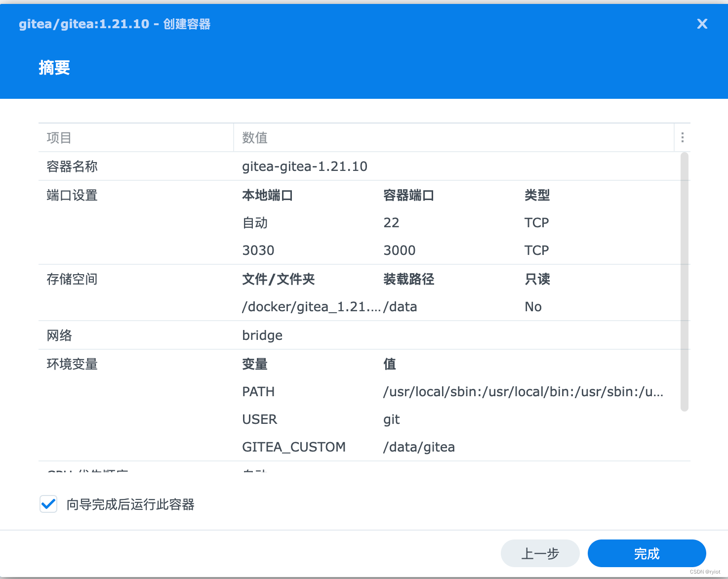Click local port value 3030

258,250
